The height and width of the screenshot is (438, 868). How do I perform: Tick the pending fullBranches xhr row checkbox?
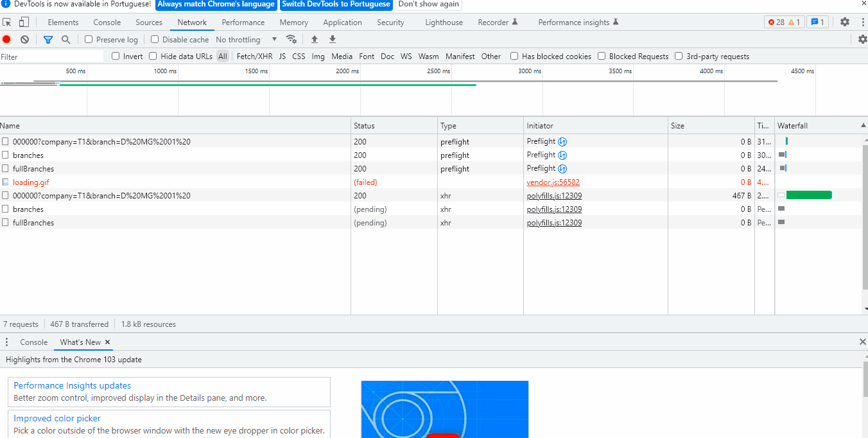(x=5, y=223)
